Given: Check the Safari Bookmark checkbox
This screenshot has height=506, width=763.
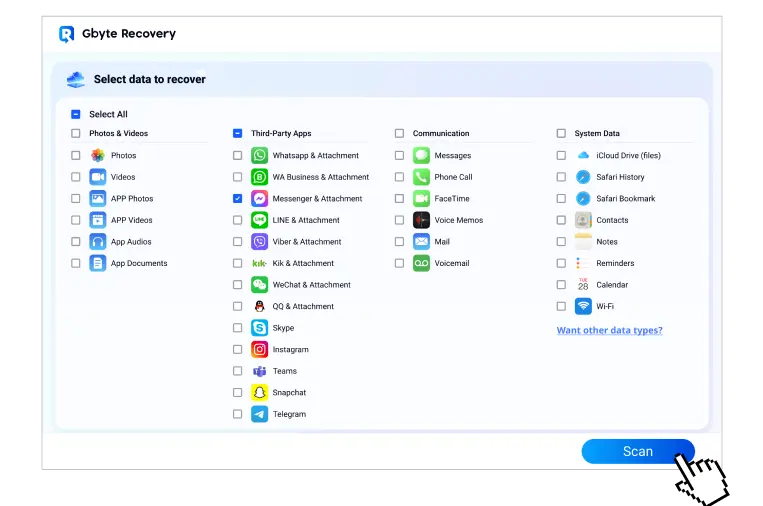Looking at the screenshot, I should pyautogui.click(x=561, y=199).
